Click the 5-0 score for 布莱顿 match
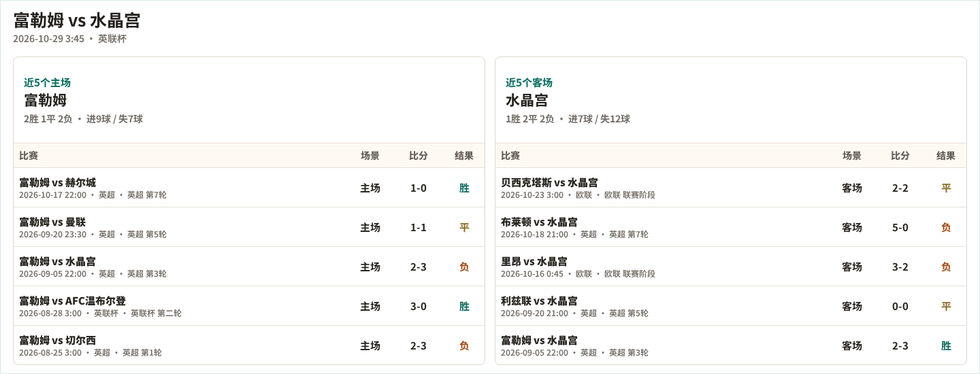980x374 pixels. coord(900,227)
